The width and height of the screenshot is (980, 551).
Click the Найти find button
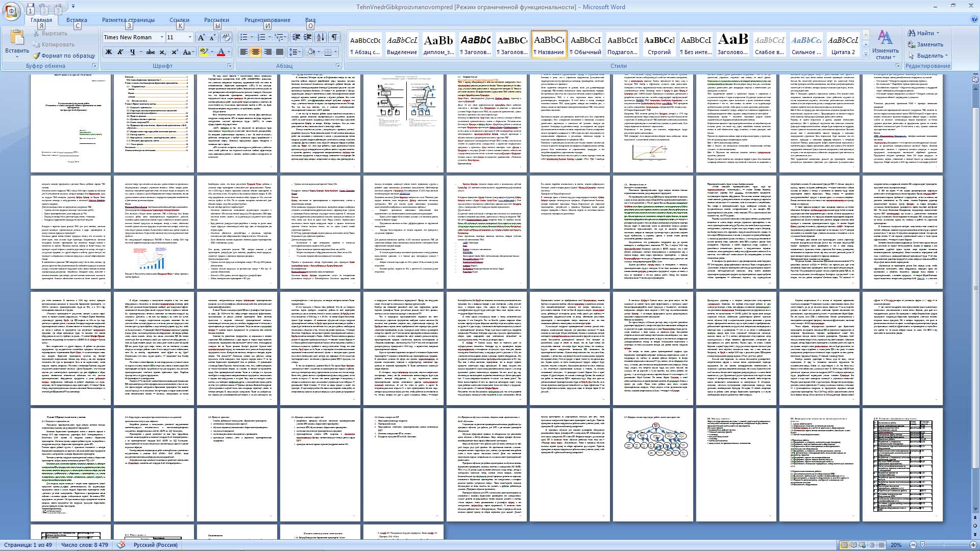tap(924, 33)
